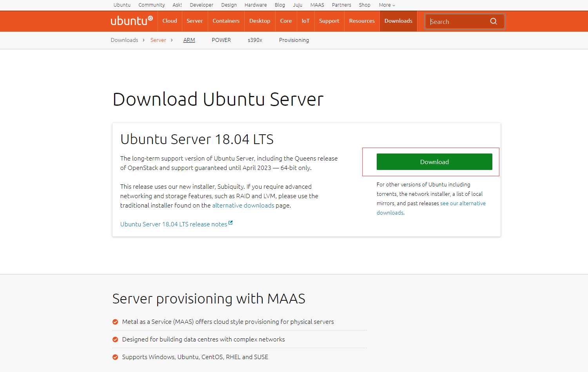Open the IoT navigation item

coord(305,21)
